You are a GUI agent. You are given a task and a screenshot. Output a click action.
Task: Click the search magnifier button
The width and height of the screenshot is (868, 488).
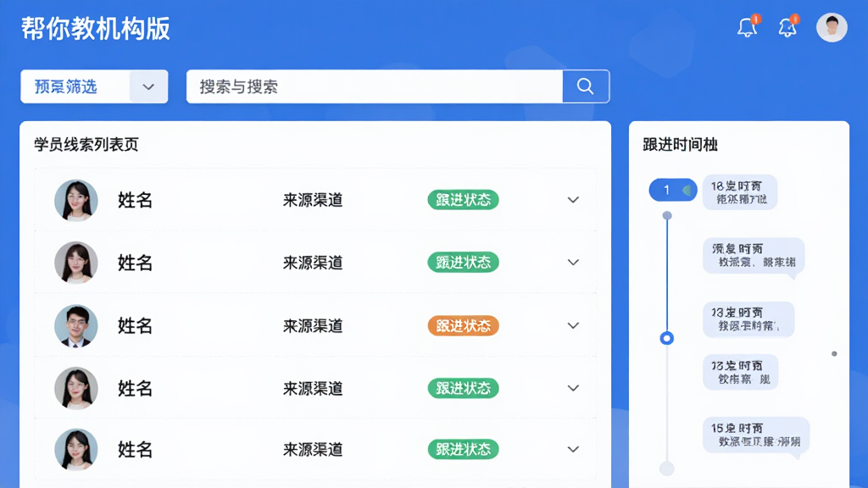pyautogui.click(x=586, y=86)
